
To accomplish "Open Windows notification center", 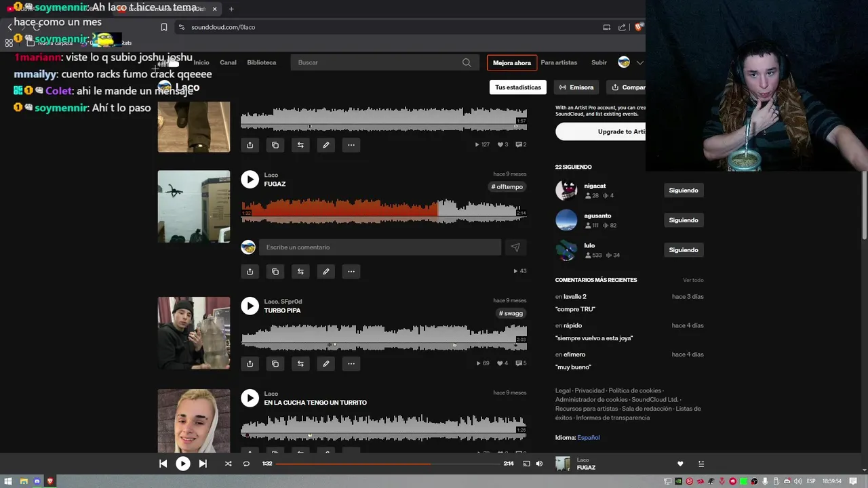I will pyautogui.click(x=853, y=481).
